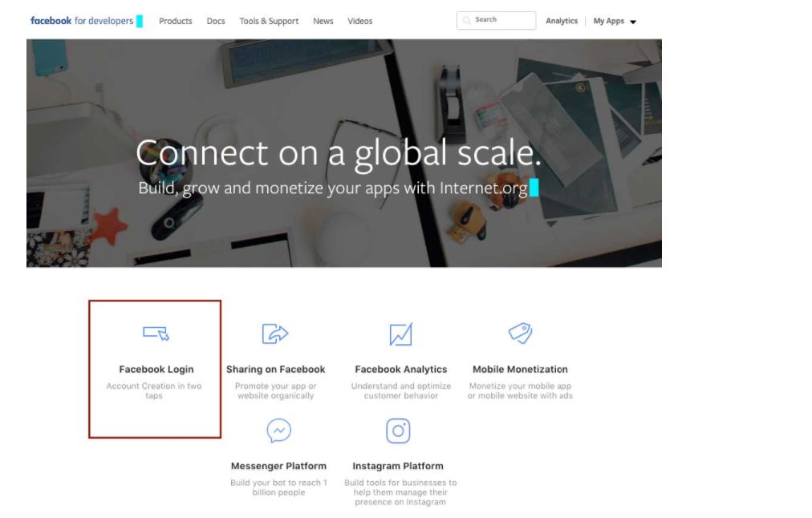Click the Mobile Monetization tag icon
812x518 pixels.
(520, 334)
